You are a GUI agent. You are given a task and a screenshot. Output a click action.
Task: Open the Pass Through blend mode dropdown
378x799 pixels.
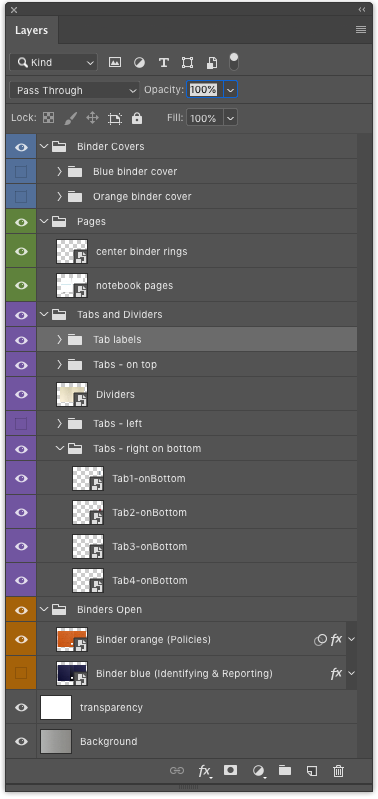[74, 90]
